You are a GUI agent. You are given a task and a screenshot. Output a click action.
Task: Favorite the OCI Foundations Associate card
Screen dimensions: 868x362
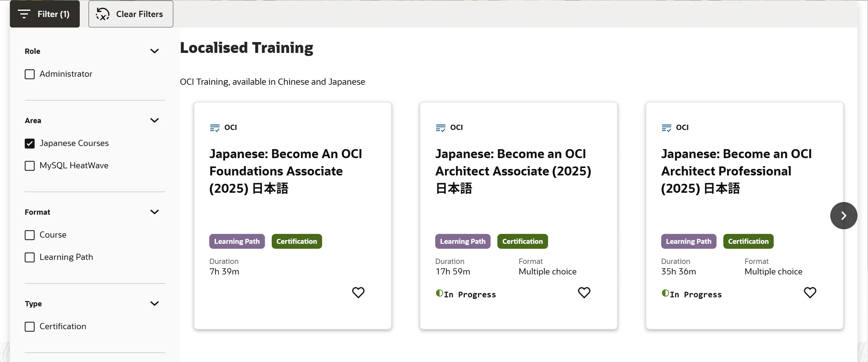(358, 292)
